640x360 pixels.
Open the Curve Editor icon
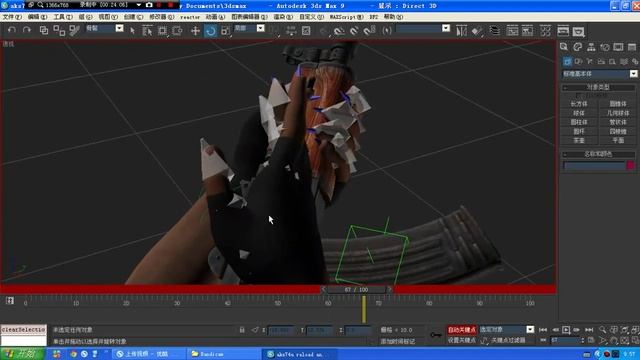click(512, 31)
